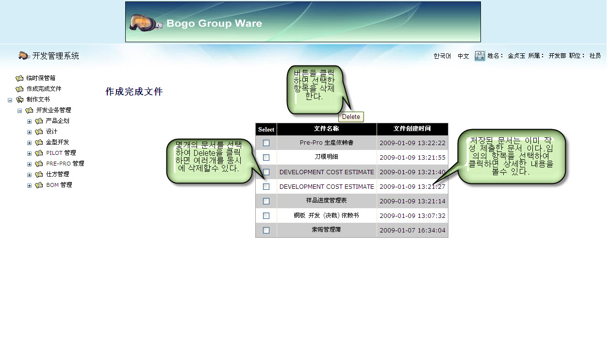Select the checkbox for 刀模明细 row
This screenshot has width=611, height=364.
(x=266, y=157)
